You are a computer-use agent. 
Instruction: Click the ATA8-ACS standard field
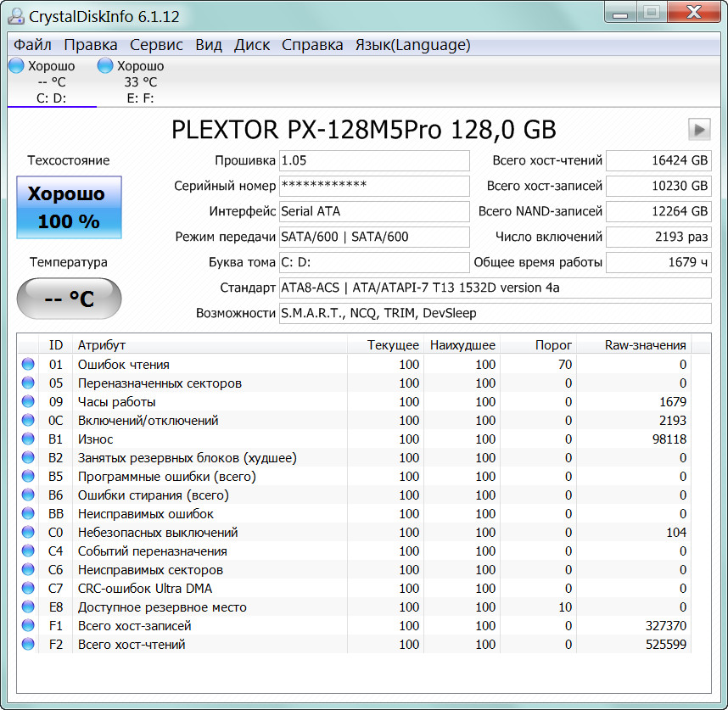[495, 288]
